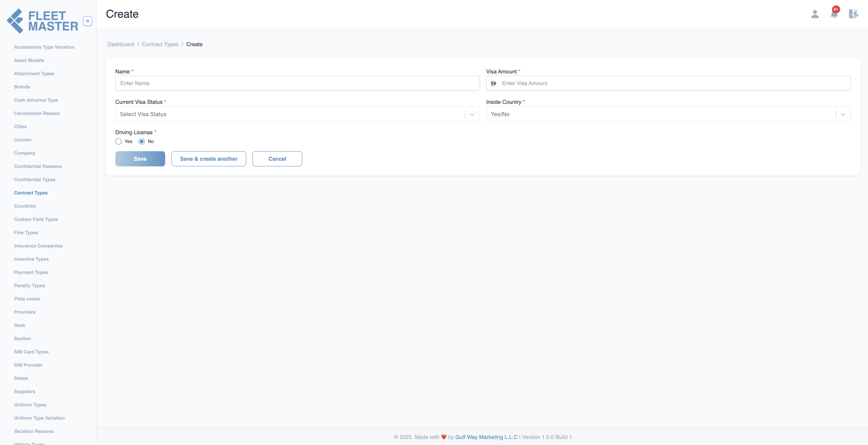The height and width of the screenshot is (445, 868).
Task: Open Asset Models in sidebar
Action: coord(29,60)
